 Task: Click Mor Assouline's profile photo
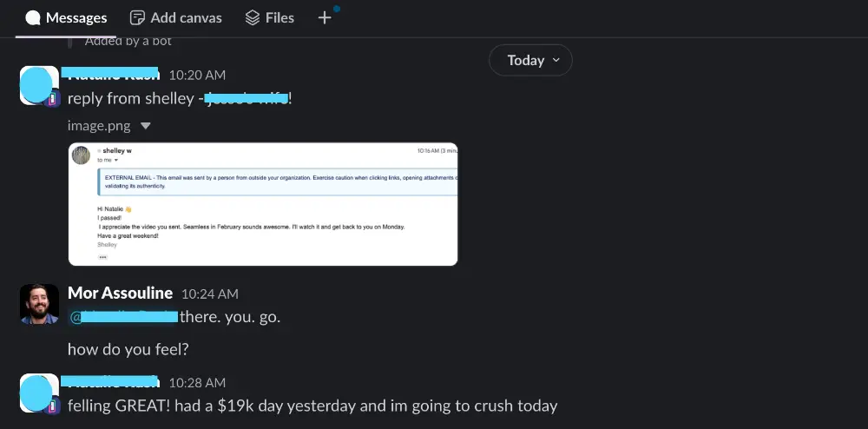[x=39, y=304]
